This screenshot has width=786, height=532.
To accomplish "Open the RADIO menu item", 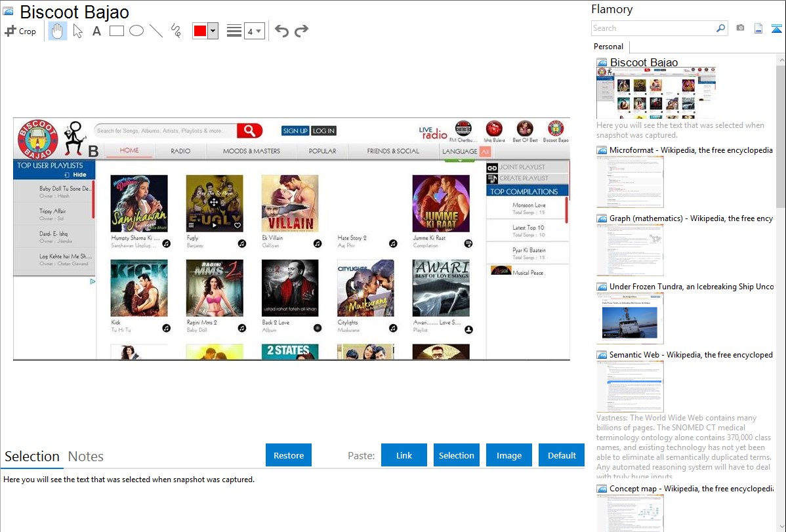I will [180, 151].
